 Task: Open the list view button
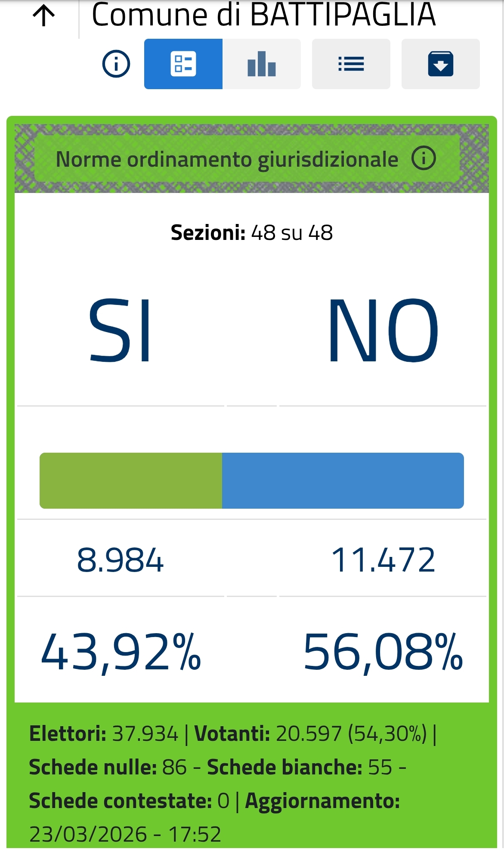click(x=351, y=64)
